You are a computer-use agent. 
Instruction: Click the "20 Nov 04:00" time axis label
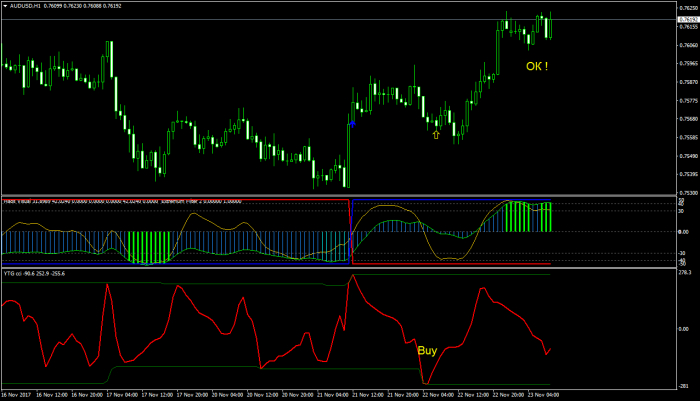click(227, 395)
